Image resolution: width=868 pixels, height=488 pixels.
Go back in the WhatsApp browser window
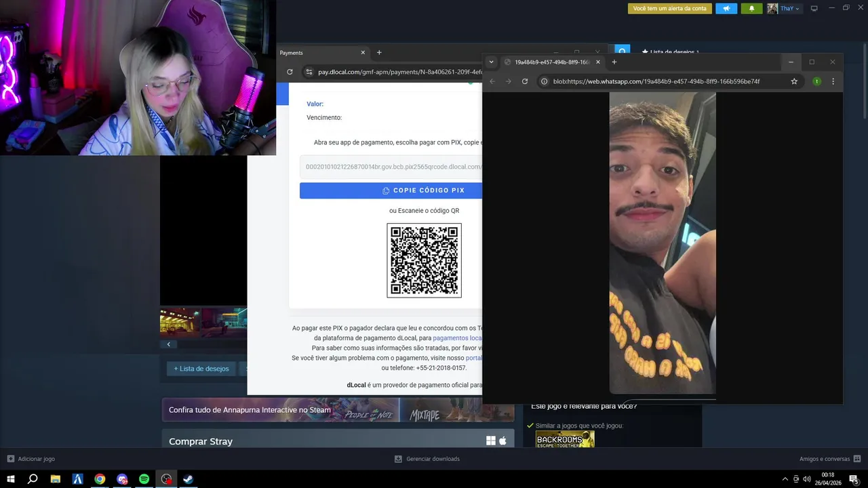493,81
